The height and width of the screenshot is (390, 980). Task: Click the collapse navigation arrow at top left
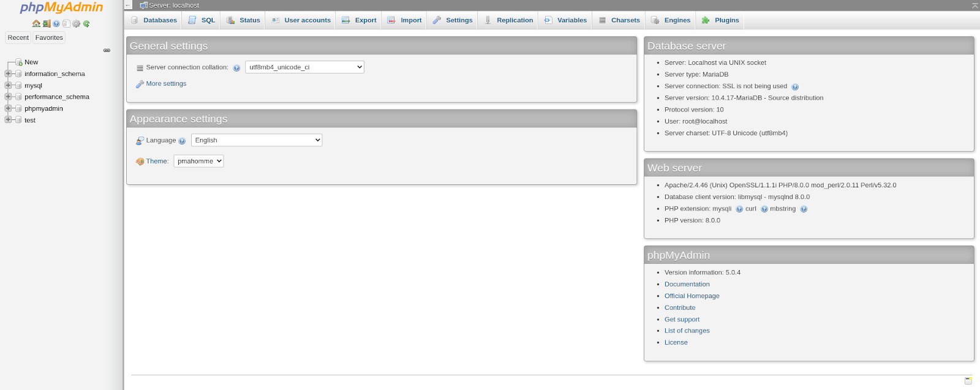coord(128,6)
